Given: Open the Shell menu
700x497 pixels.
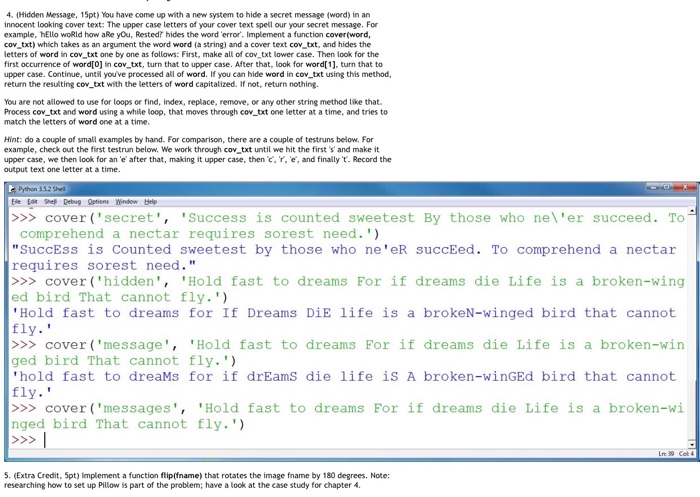Looking at the screenshot, I should tap(50, 202).
